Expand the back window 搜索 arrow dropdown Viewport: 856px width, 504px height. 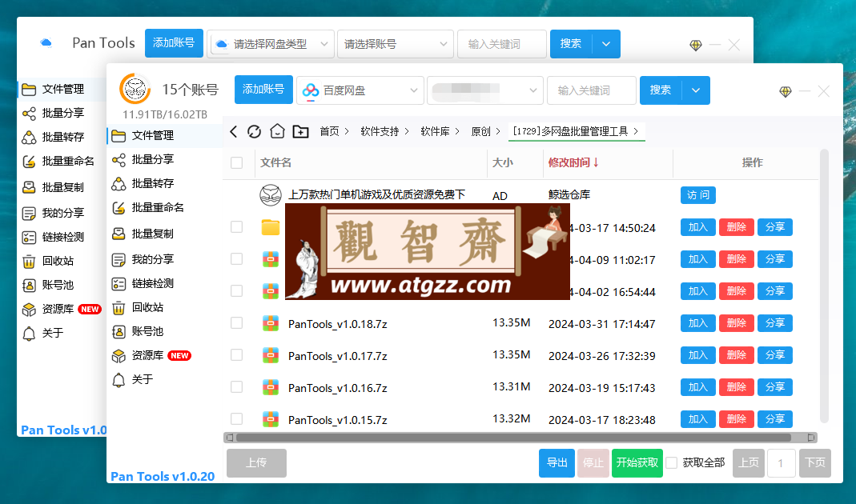(606, 44)
